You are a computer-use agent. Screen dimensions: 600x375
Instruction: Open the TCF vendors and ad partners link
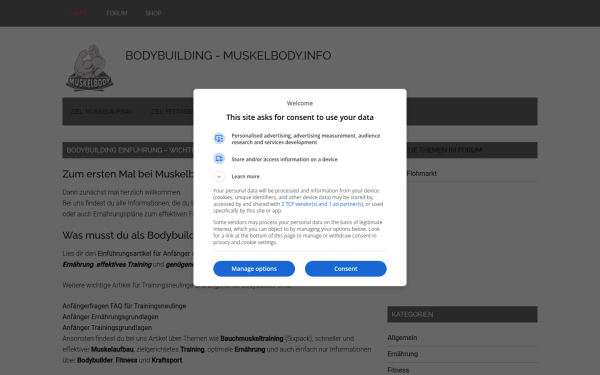click(x=322, y=204)
